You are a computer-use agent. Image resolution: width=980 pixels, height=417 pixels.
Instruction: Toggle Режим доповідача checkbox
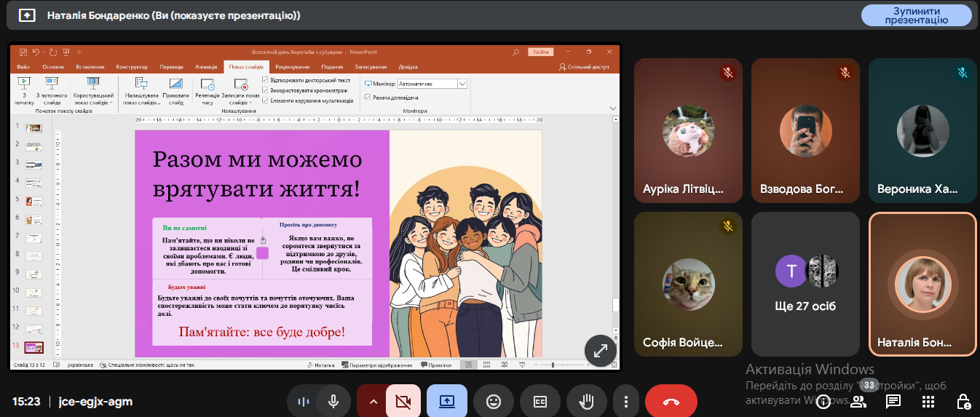tap(368, 97)
